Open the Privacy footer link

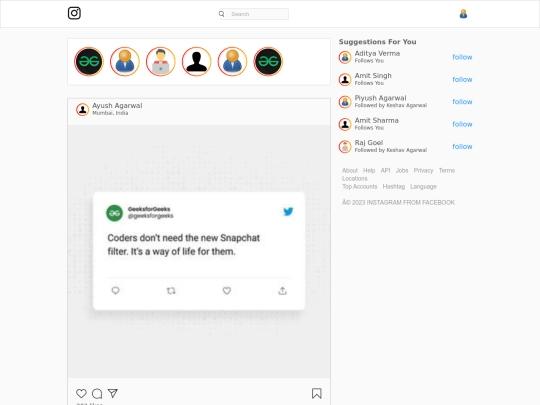(x=423, y=170)
